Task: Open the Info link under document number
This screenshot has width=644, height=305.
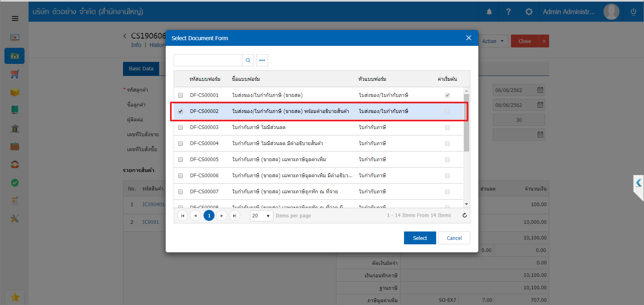Action: (136, 45)
